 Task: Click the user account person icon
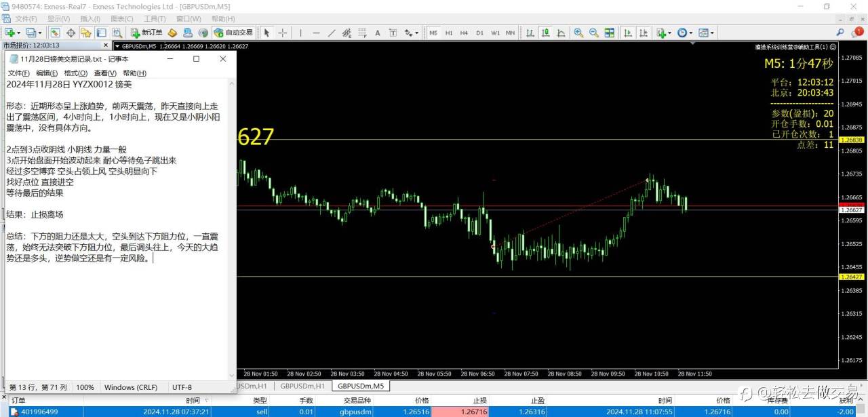(187, 33)
